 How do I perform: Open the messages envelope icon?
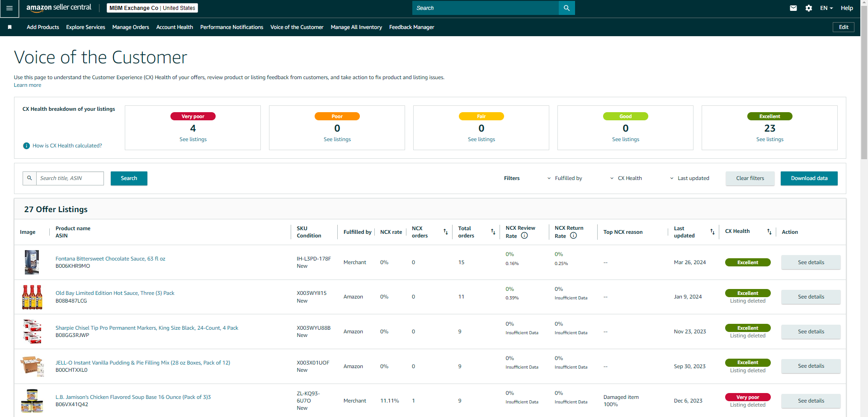coord(793,8)
